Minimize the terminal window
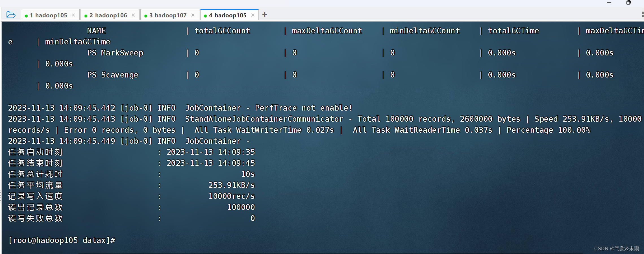The height and width of the screenshot is (254, 644). (x=609, y=3)
